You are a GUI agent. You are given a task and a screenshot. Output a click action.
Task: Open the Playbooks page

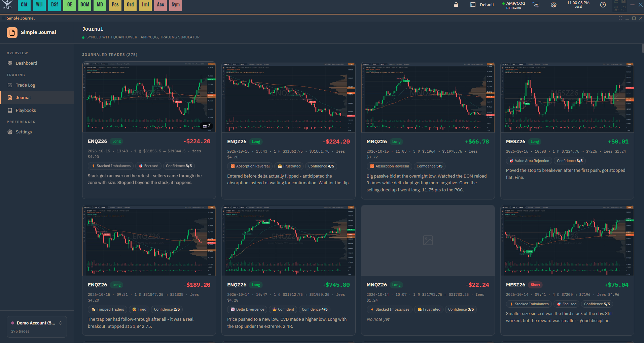(x=37, y=111)
